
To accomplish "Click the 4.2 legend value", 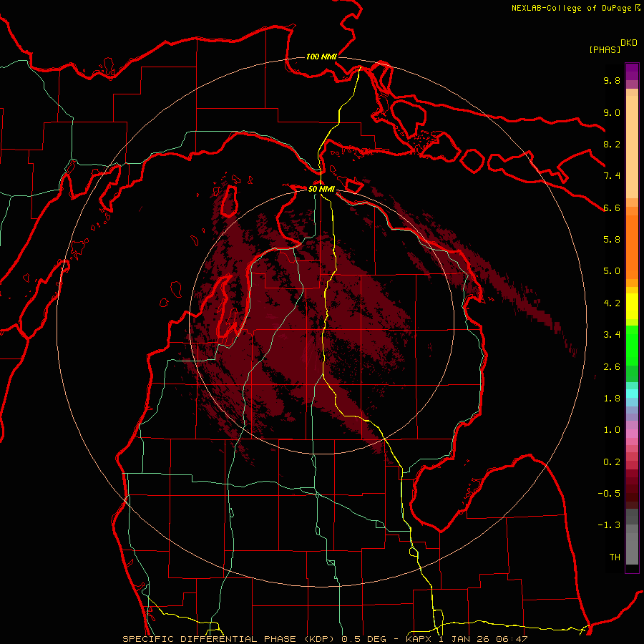I will pyautogui.click(x=612, y=303).
